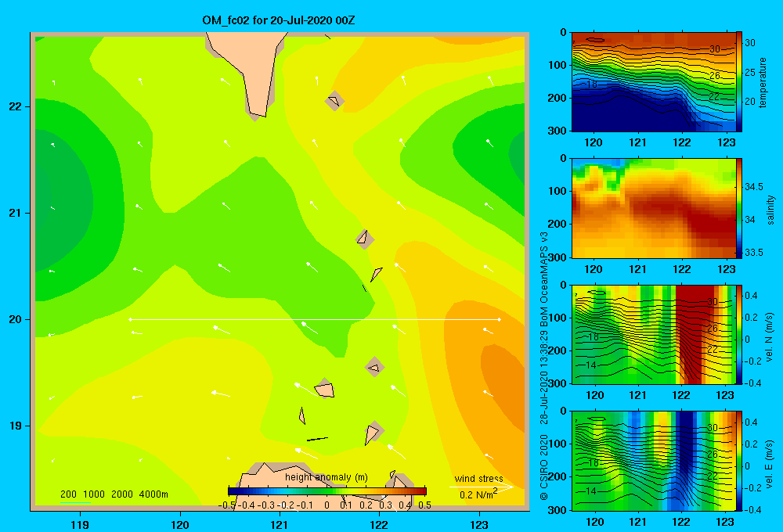The width and height of the screenshot is (783, 532).
Task: Click longitude tick label 123 on main map
Action: (479, 524)
